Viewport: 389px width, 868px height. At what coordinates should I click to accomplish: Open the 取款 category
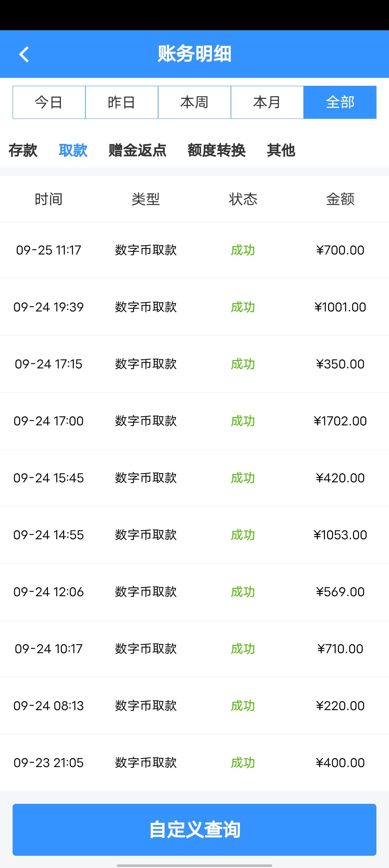coord(73,150)
